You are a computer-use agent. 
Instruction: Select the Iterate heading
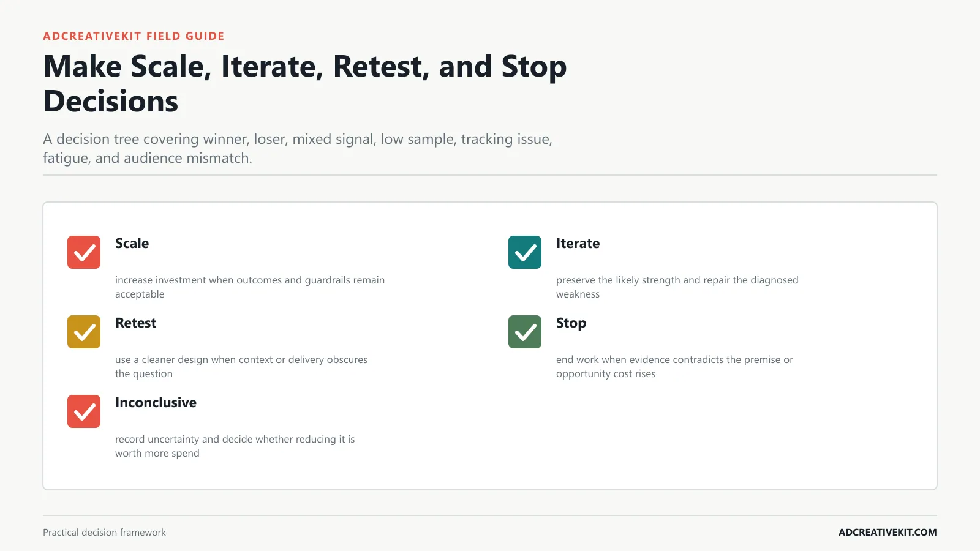point(578,243)
